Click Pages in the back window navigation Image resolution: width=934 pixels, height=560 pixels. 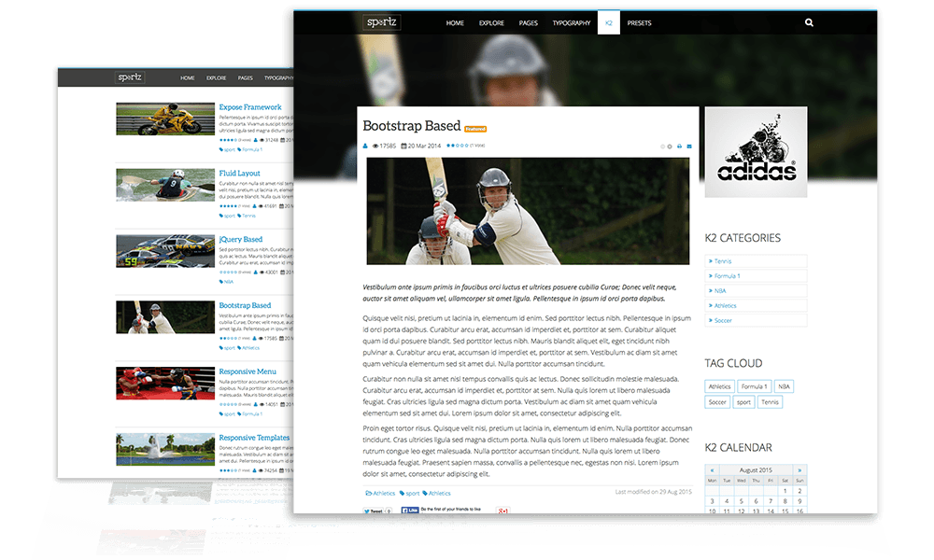[246, 78]
